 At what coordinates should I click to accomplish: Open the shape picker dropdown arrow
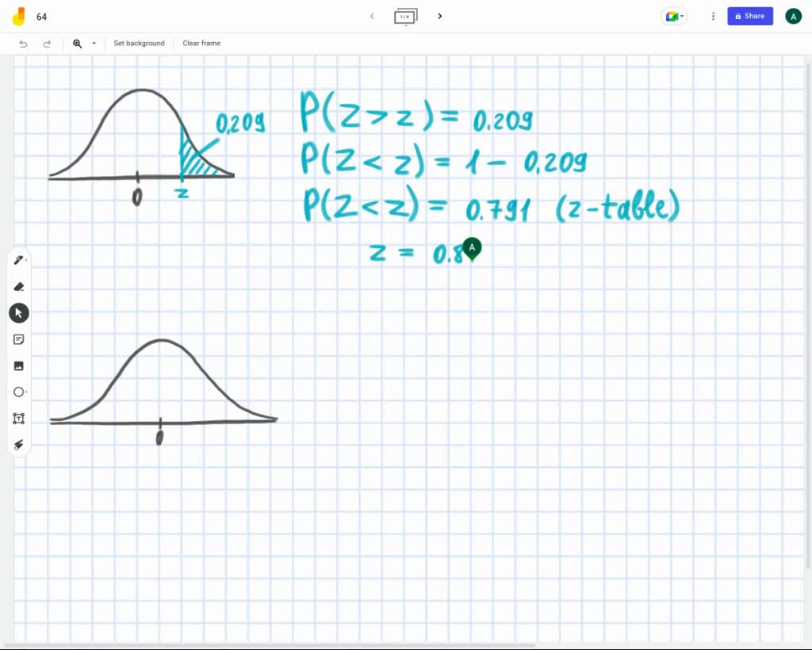(x=25, y=392)
